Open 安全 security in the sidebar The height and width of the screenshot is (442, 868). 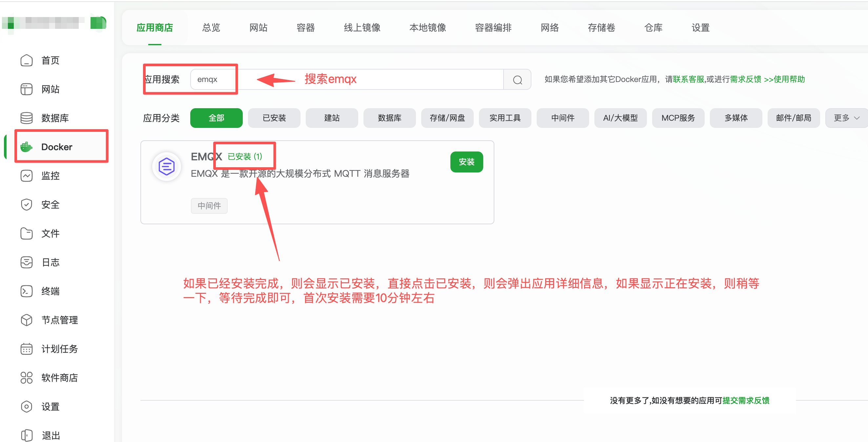tap(50, 205)
